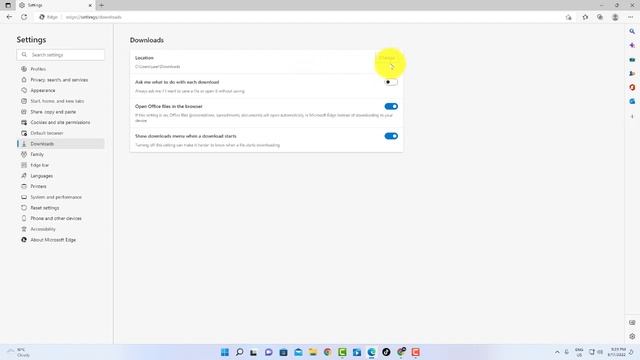640x360 pixels.
Task: Open Windows Start menu
Action: tap(224, 352)
